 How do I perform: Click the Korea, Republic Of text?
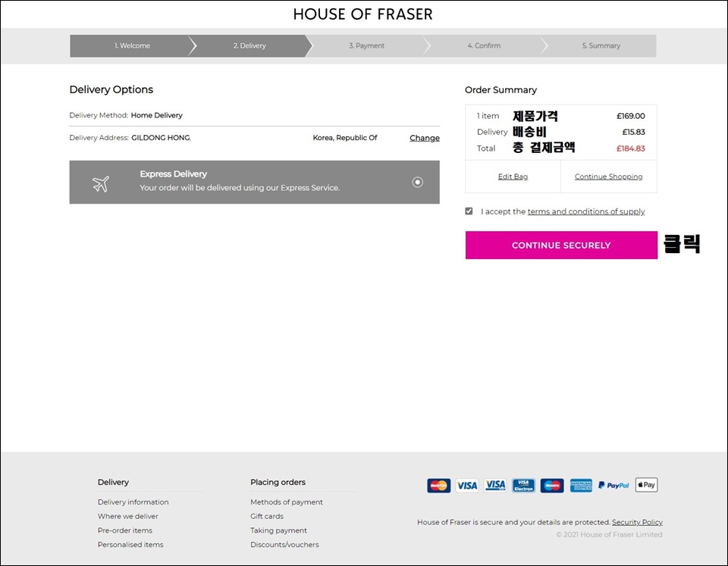click(345, 138)
